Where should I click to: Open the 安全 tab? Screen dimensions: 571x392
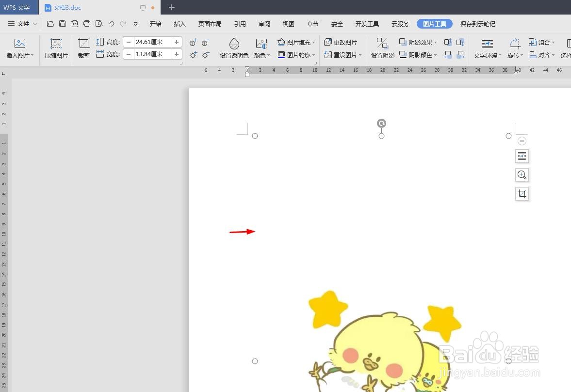tap(337, 24)
